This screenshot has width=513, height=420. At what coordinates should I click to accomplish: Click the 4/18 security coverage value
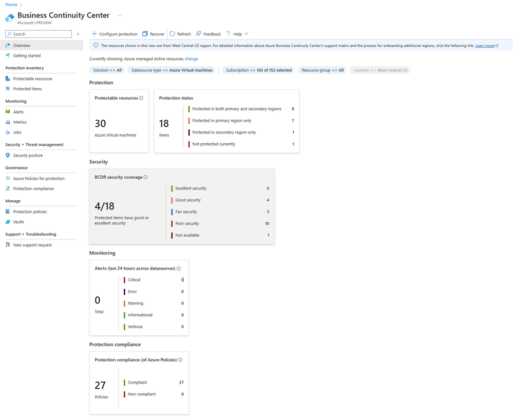point(104,206)
